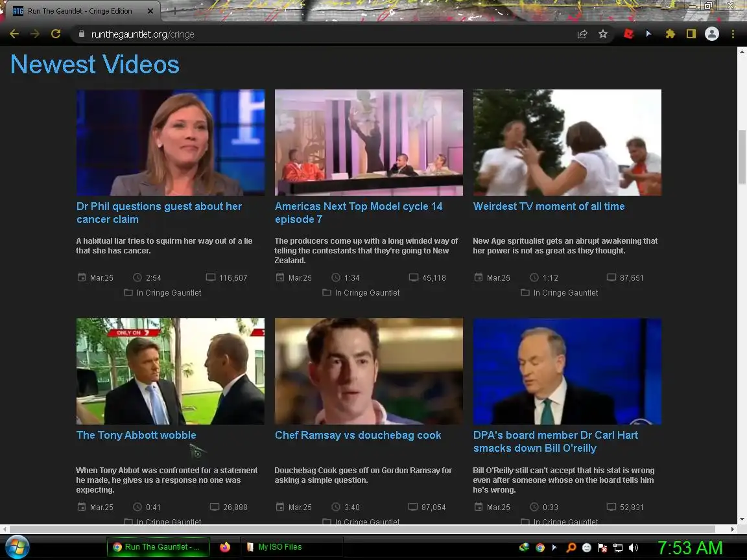Click the Chrome icon in the system tray
747x560 pixels.
539,548
